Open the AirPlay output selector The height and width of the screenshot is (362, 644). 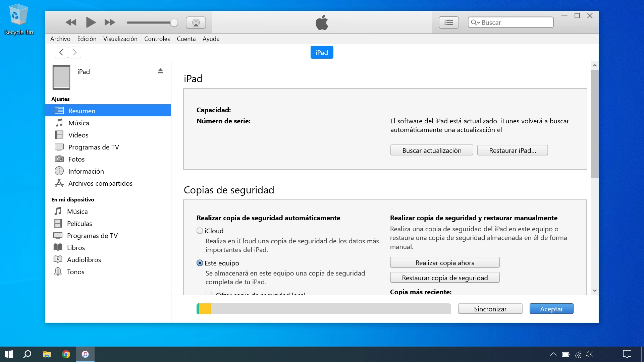[196, 22]
